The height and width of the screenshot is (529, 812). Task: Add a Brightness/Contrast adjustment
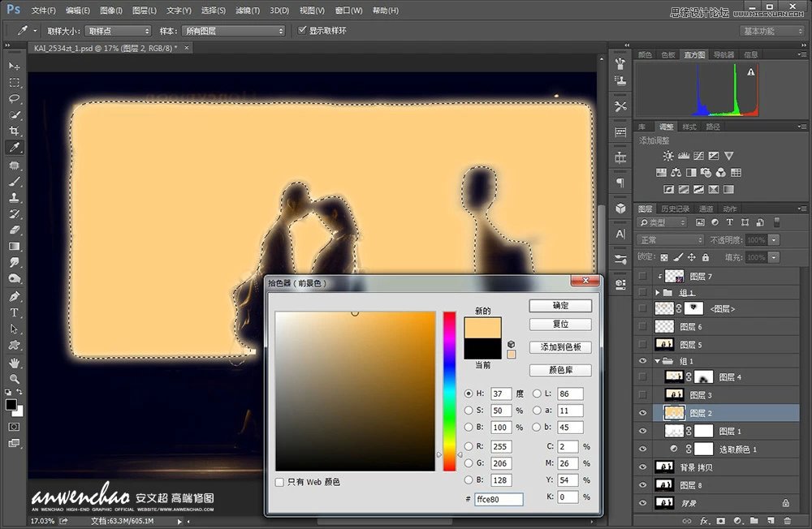668,156
